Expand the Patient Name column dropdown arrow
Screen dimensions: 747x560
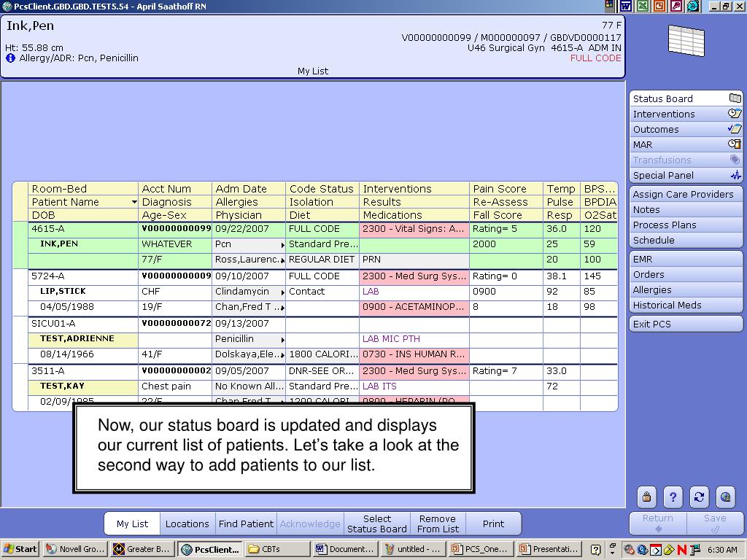133,202
